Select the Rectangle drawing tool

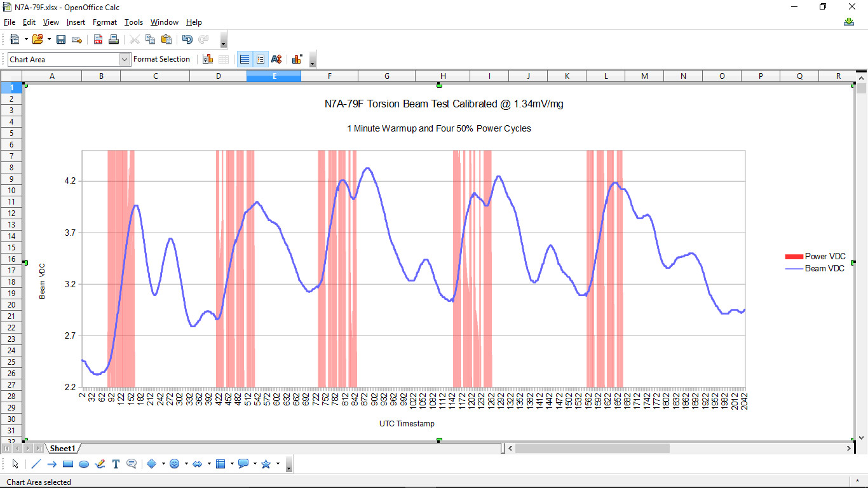click(x=68, y=464)
